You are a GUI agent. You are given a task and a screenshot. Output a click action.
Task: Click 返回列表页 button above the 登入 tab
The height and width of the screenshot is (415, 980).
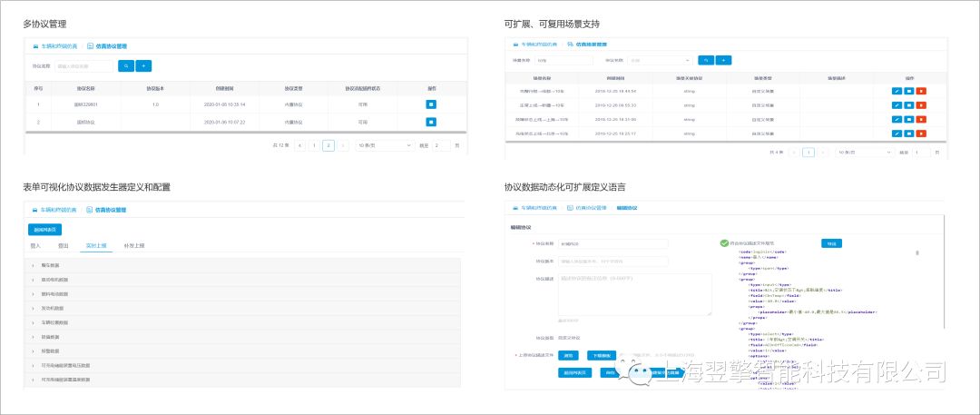coord(44,230)
